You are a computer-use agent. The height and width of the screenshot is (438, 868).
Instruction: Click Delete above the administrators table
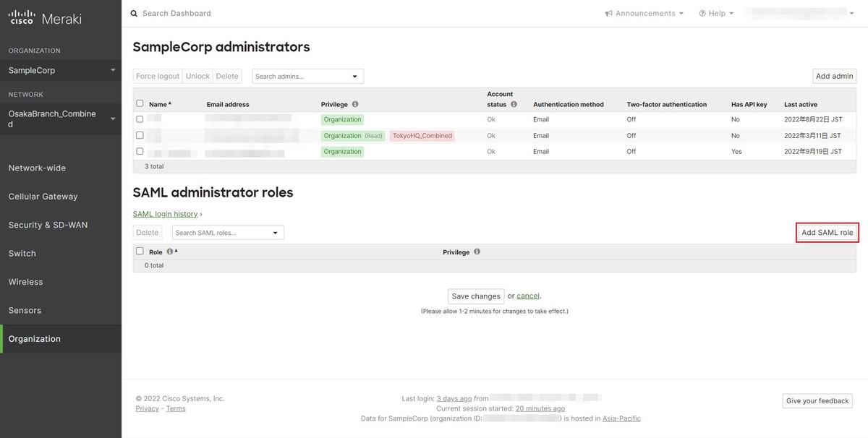(227, 76)
